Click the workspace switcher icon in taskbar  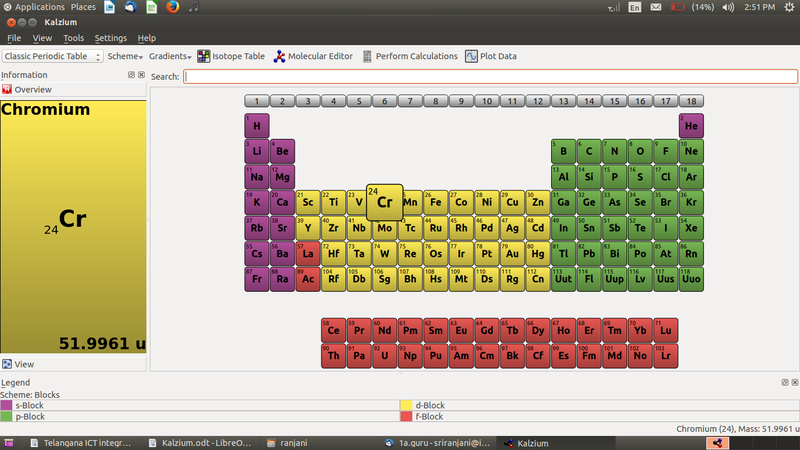point(717,443)
